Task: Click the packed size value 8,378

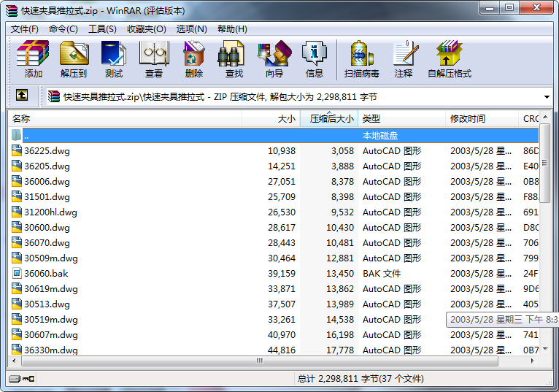Action: tap(342, 182)
